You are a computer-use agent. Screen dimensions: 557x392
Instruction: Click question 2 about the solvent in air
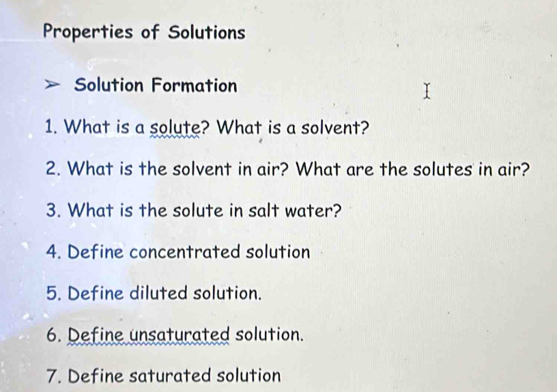(288, 169)
